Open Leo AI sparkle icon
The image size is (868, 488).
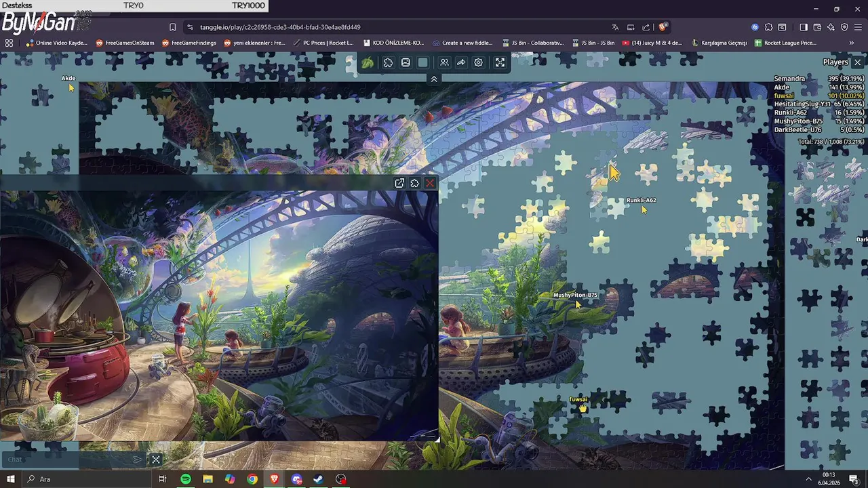(x=831, y=27)
